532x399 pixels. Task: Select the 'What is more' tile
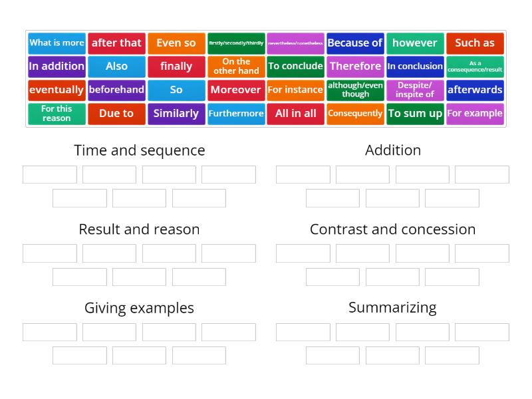(x=57, y=43)
